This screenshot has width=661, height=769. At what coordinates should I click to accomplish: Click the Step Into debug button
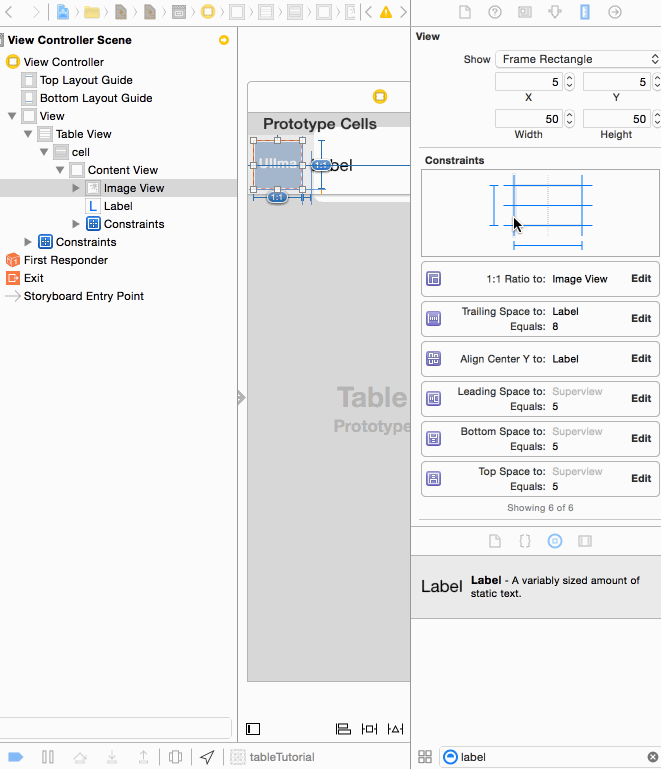point(112,757)
